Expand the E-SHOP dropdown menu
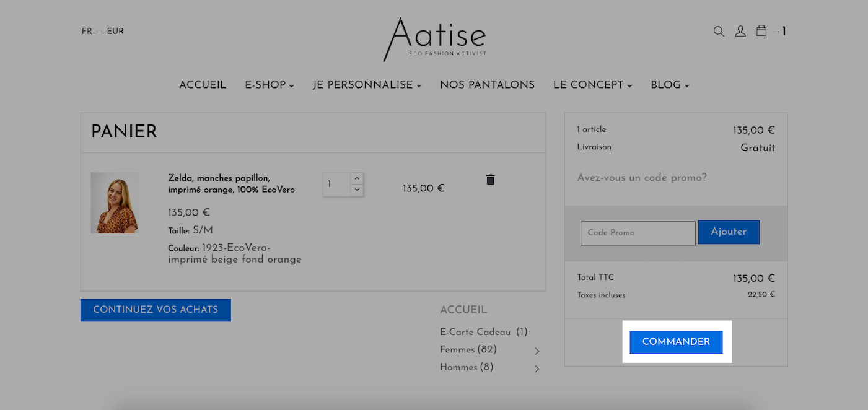868x410 pixels. (270, 85)
